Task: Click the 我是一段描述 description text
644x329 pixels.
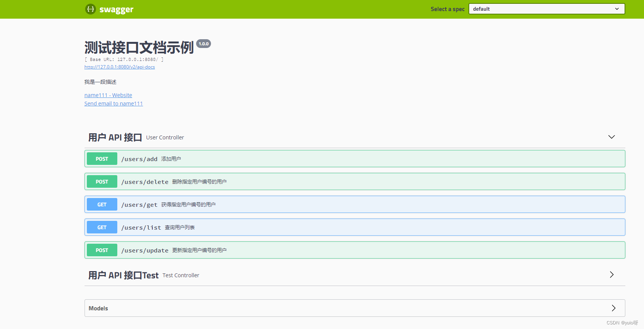Action: point(101,82)
